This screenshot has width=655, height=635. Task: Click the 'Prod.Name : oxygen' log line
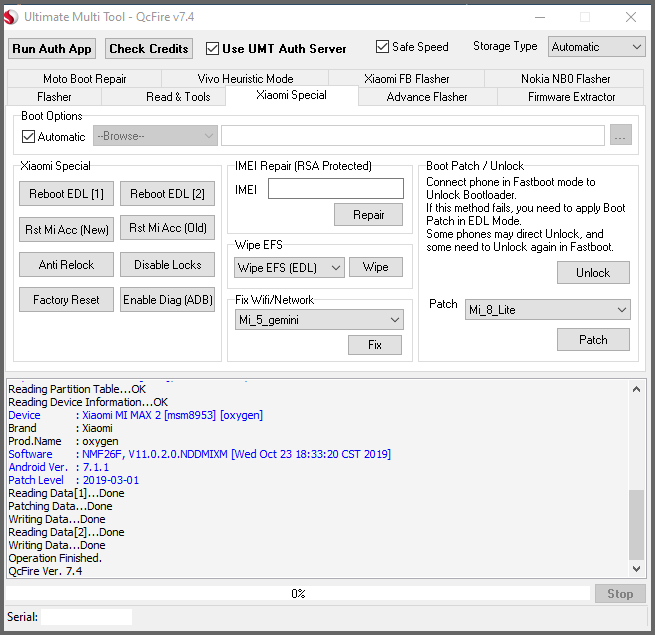click(x=63, y=441)
